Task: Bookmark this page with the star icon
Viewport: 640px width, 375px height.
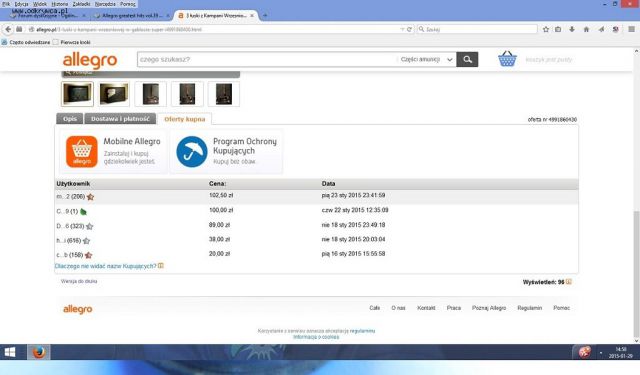Action: point(546,29)
